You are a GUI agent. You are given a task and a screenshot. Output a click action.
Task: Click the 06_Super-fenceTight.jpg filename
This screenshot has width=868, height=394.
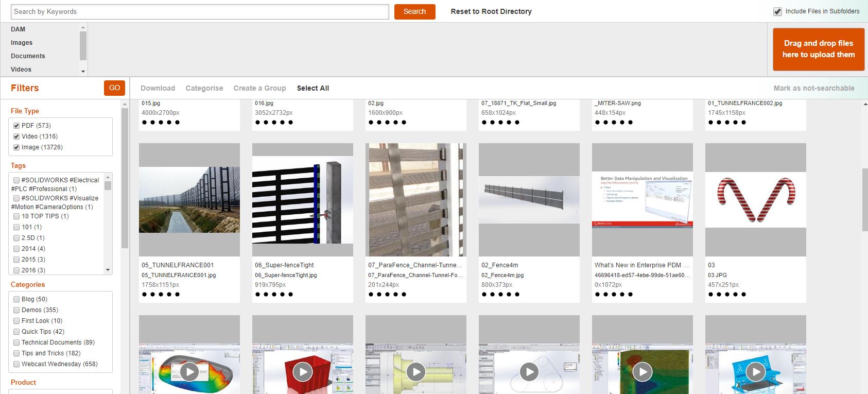286,275
